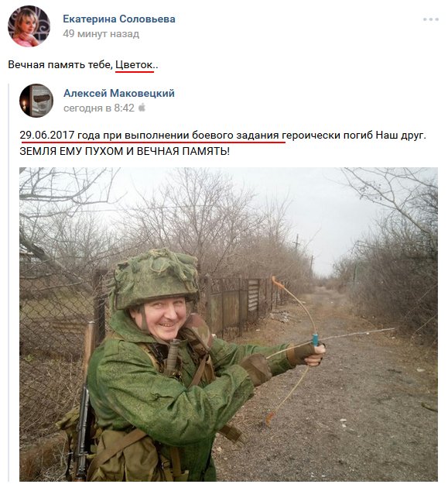Click the surname 'Маковецкий' in repost header

142,93
